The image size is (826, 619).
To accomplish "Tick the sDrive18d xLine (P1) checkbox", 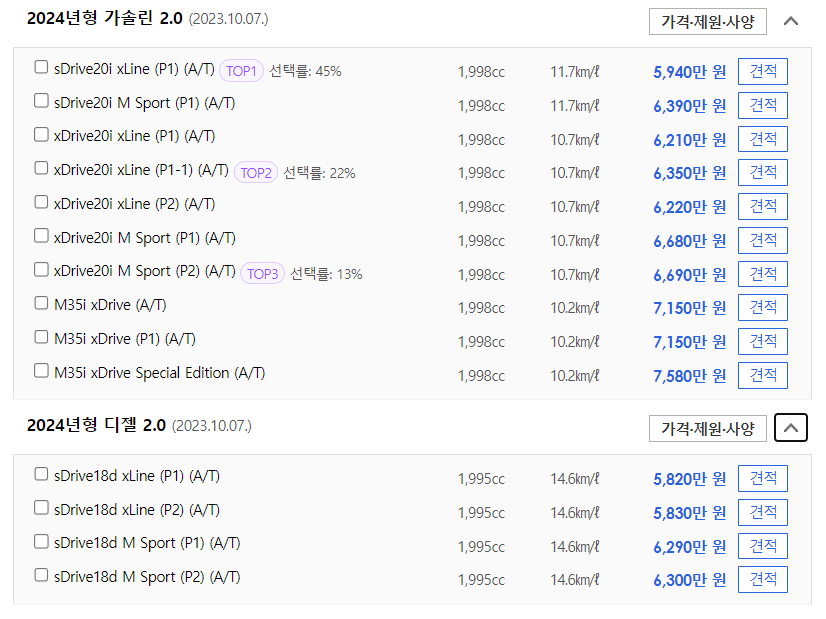I will 41,474.
